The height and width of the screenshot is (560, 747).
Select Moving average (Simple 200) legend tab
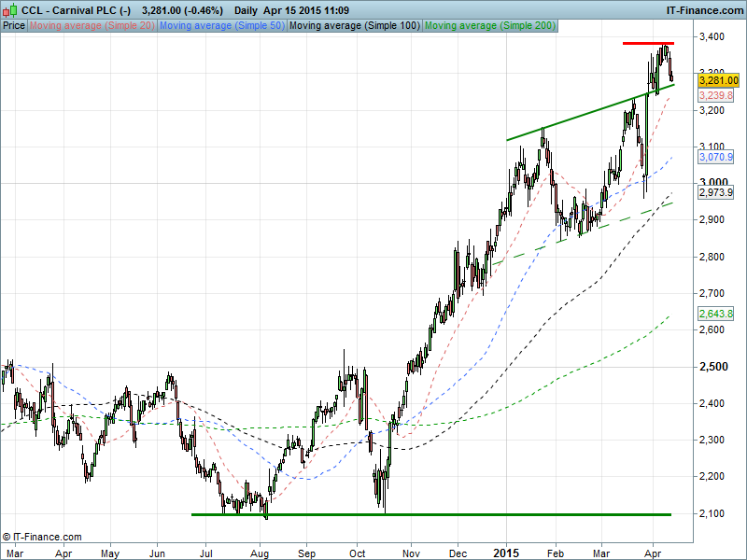click(488, 25)
